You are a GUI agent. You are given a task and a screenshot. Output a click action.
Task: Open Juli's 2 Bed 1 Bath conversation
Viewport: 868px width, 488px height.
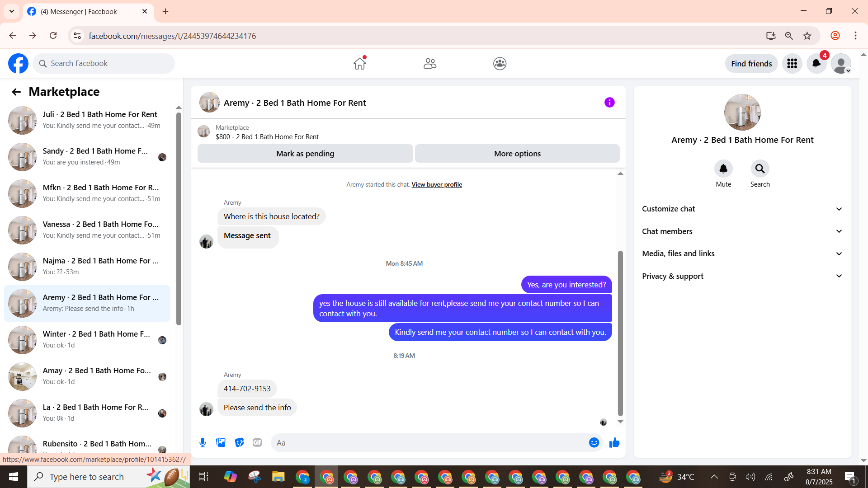click(x=87, y=120)
